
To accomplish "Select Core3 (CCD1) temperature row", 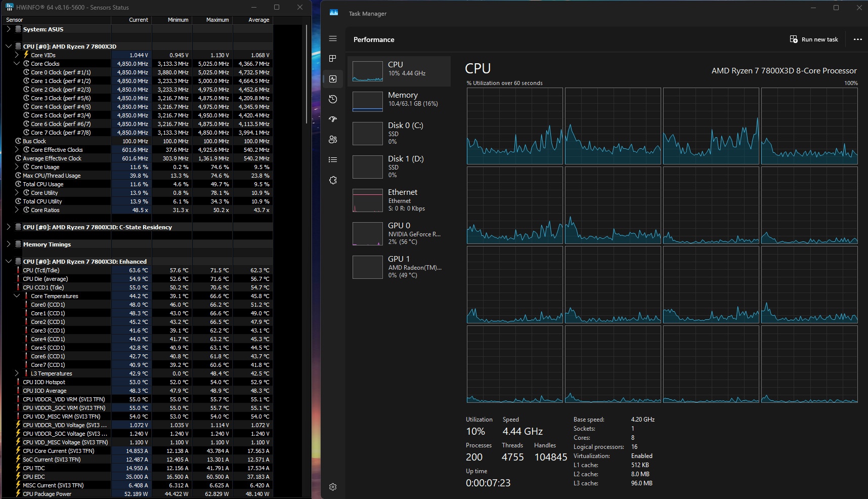I will coord(138,330).
